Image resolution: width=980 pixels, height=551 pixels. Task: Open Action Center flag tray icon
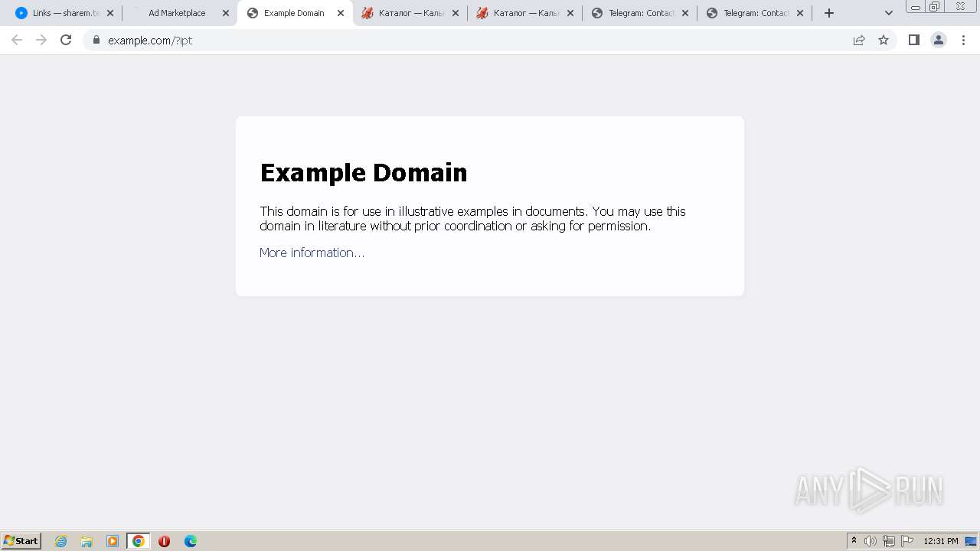pyautogui.click(x=907, y=541)
